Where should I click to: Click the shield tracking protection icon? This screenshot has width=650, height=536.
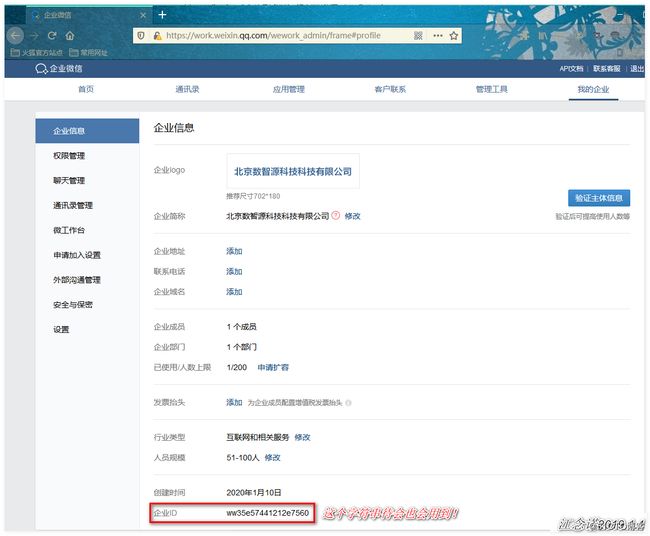coord(141,36)
